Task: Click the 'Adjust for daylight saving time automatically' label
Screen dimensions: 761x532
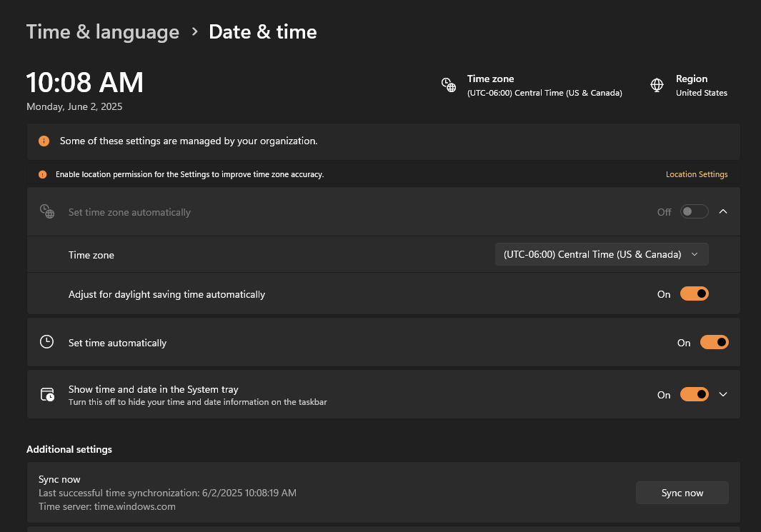Action: coord(166,294)
